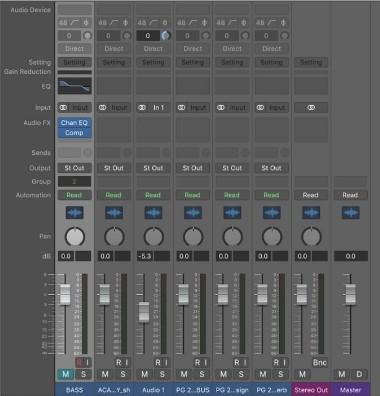Select the BASS channel name

point(74,390)
